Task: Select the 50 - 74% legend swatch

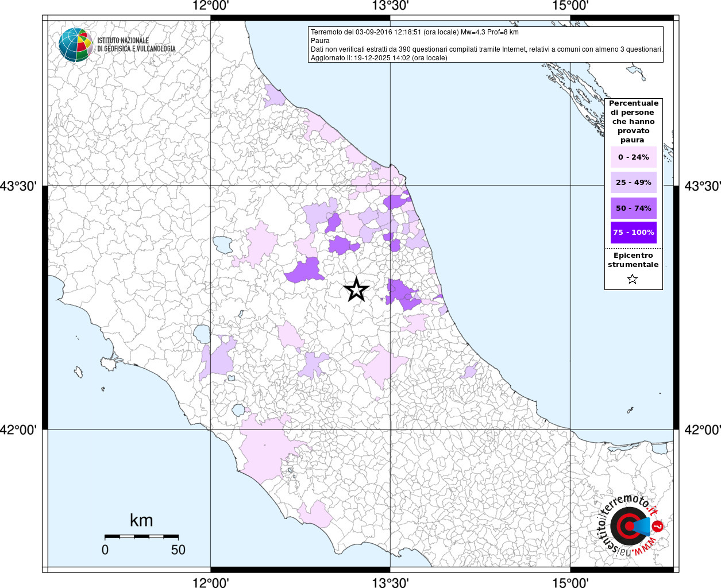Action: [633, 208]
